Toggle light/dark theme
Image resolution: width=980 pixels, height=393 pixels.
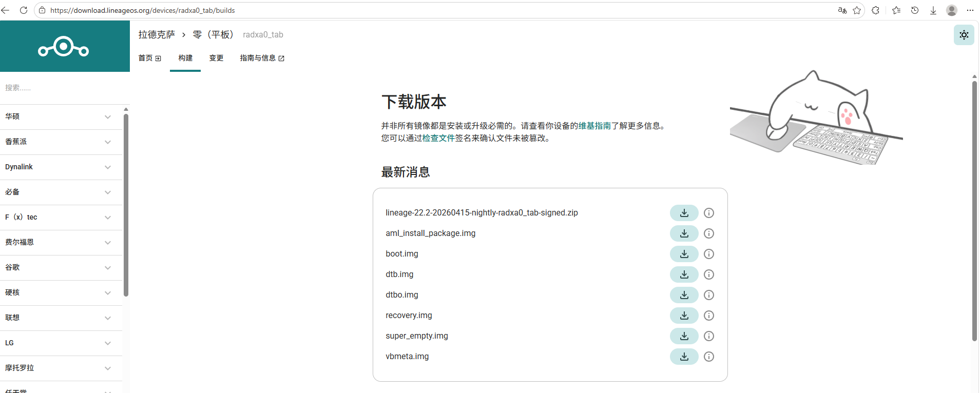coord(964,35)
